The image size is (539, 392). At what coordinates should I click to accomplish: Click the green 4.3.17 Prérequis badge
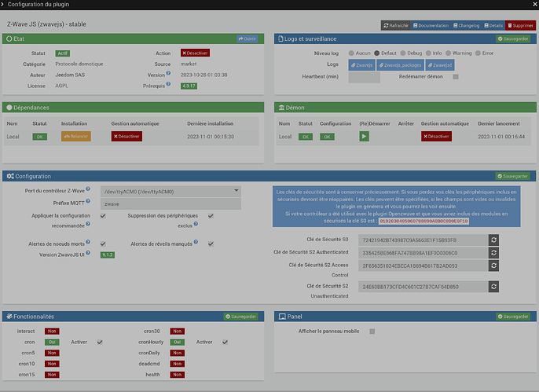tap(189, 86)
